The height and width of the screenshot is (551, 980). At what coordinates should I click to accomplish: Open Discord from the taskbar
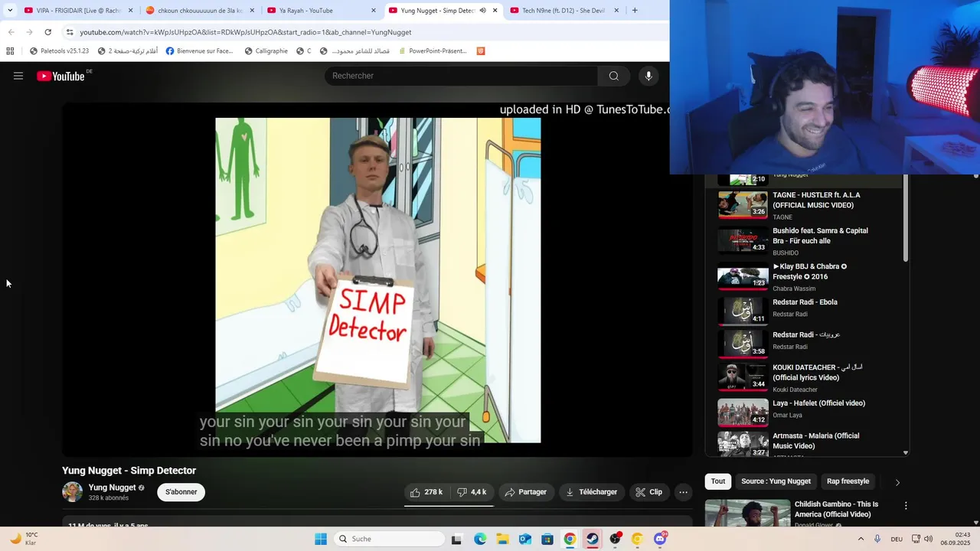pyautogui.click(x=660, y=539)
